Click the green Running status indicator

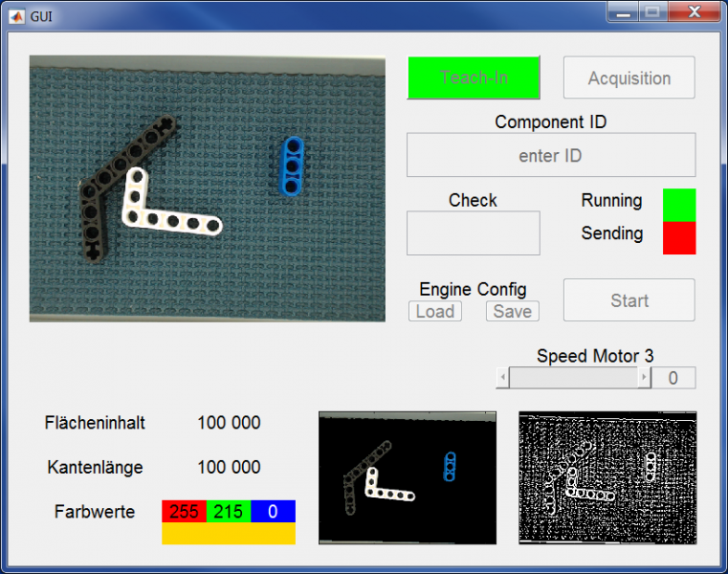pyautogui.click(x=678, y=205)
